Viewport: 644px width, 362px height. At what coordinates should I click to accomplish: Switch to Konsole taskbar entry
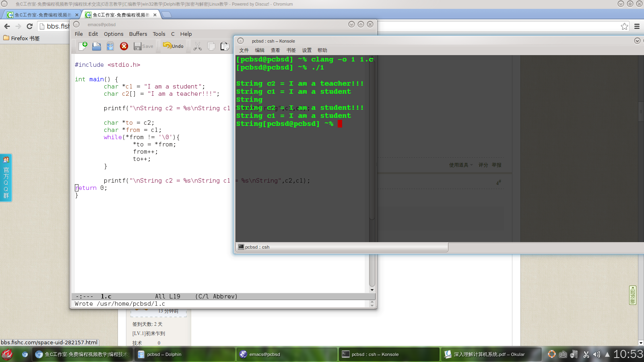click(x=389, y=354)
